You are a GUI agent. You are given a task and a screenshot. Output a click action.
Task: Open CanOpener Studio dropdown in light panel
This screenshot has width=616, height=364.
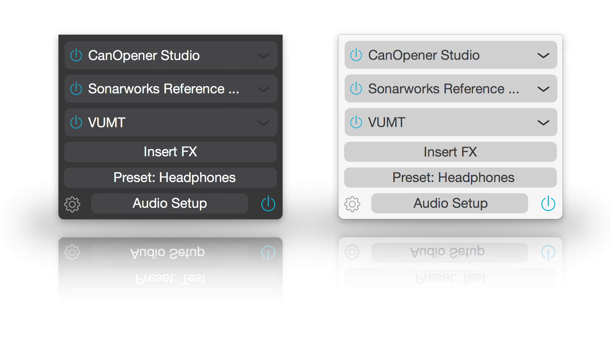(543, 55)
